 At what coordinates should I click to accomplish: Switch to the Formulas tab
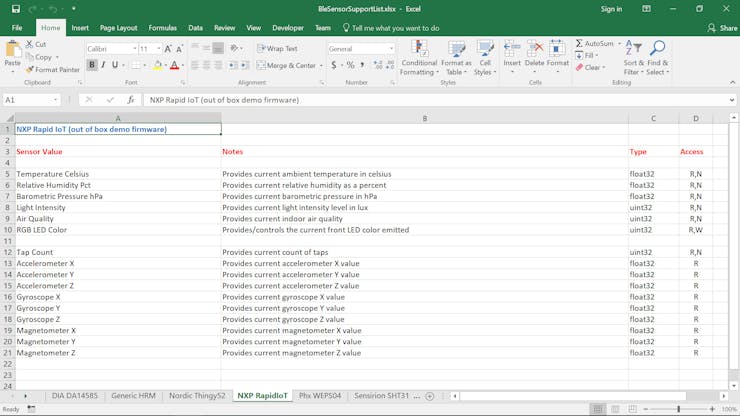point(162,28)
